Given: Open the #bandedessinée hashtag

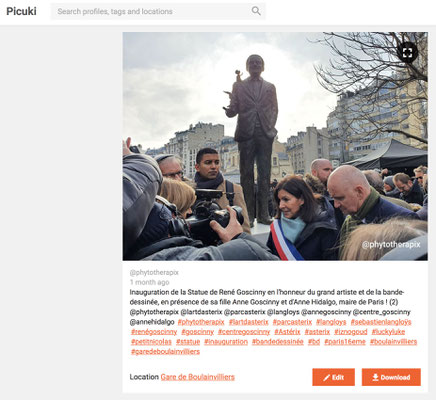Looking at the screenshot, I should [x=277, y=342].
